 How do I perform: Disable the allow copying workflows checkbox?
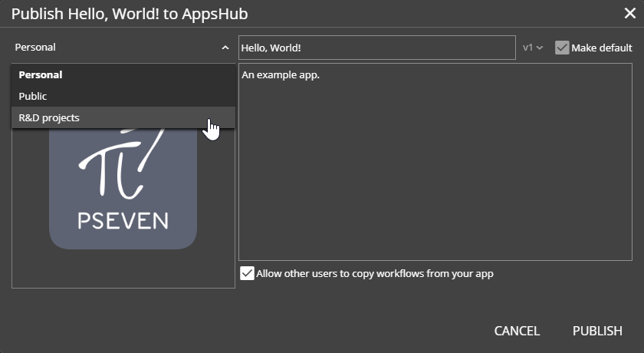point(247,273)
